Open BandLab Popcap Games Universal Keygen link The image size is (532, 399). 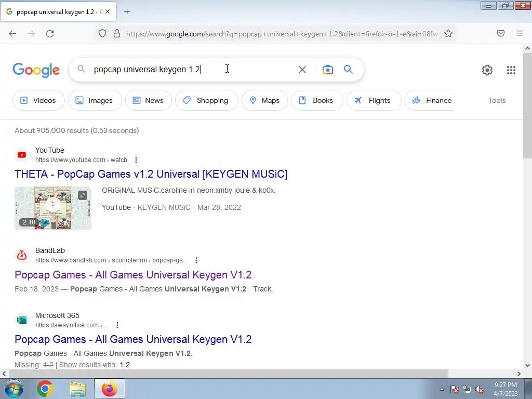(133, 275)
